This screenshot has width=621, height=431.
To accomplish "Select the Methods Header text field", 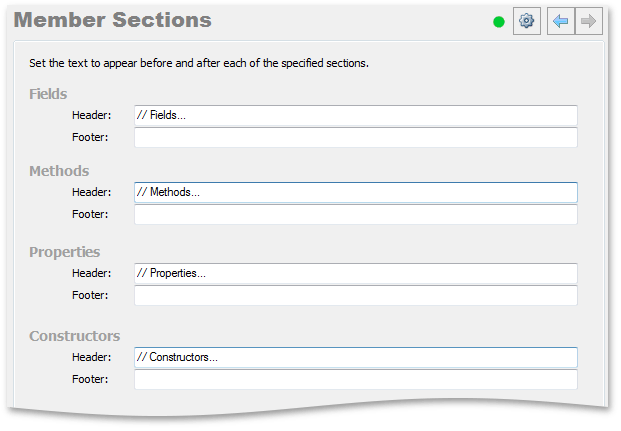I will click(356, 192).
